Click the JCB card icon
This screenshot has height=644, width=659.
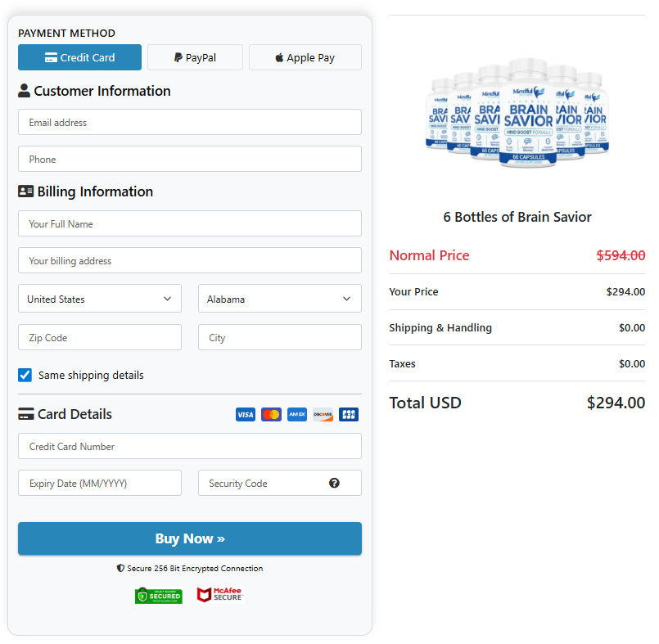tap(349, 415)
